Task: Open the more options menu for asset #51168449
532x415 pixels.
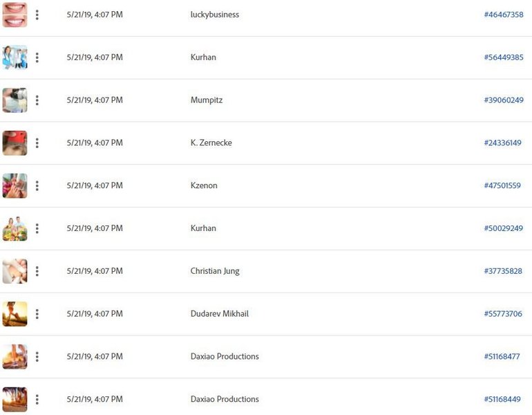Action: pos(37,399)
